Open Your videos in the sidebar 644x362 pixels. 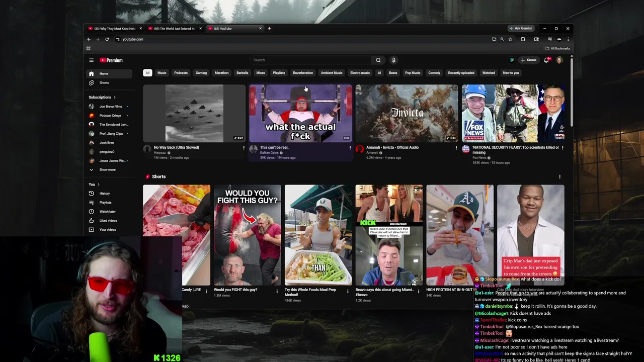click(x=109, y=230)
